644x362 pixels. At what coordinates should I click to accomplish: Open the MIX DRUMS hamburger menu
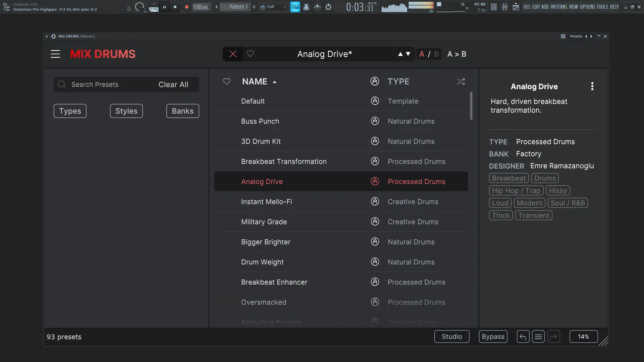click(x=55, y=54)
